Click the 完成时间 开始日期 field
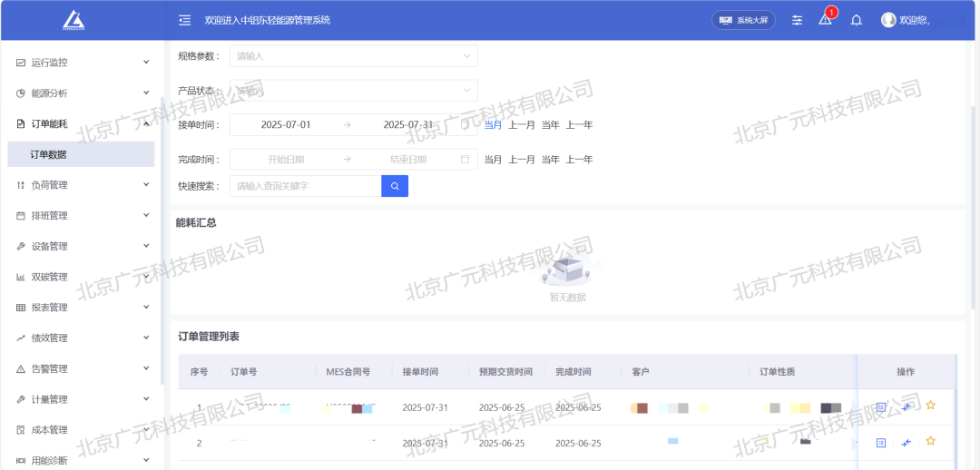Screen dimensions: 980x470 tap(286, 160)
